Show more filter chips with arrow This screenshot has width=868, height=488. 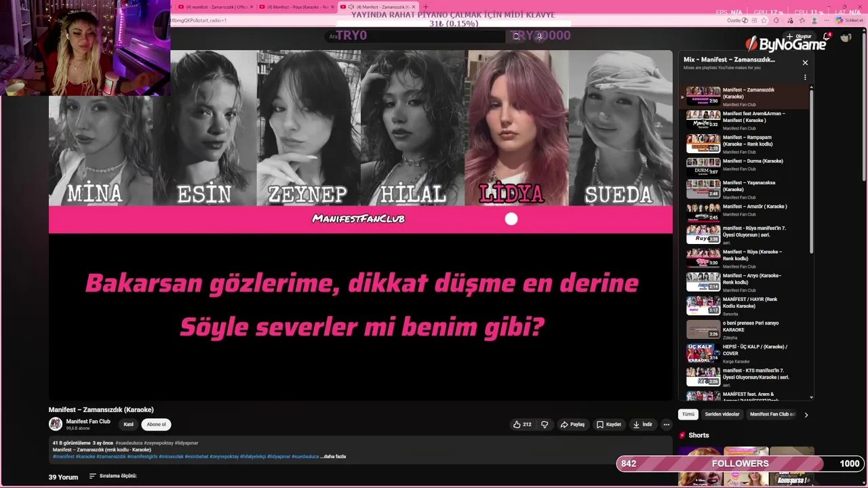pyautogui.click(x=806, y=414)
